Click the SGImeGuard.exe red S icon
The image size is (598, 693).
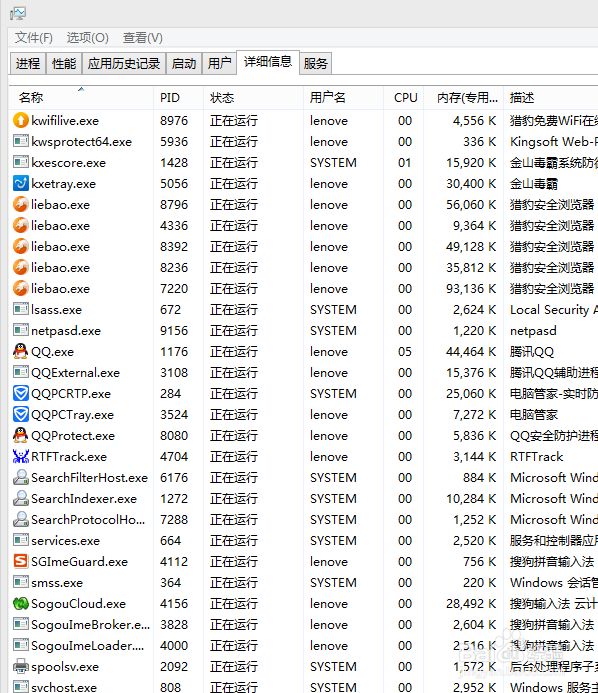21,561
